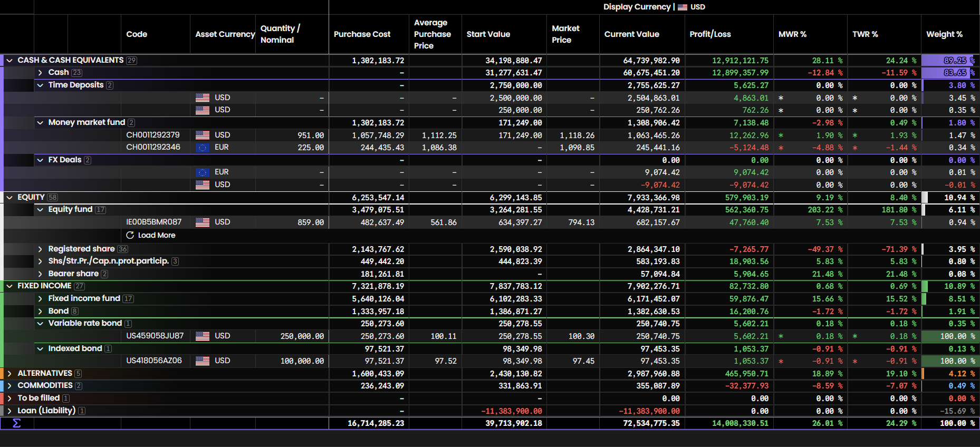Click the US flag in the CH0011292379 row
980x447 pixels.
tap(203, 135)
